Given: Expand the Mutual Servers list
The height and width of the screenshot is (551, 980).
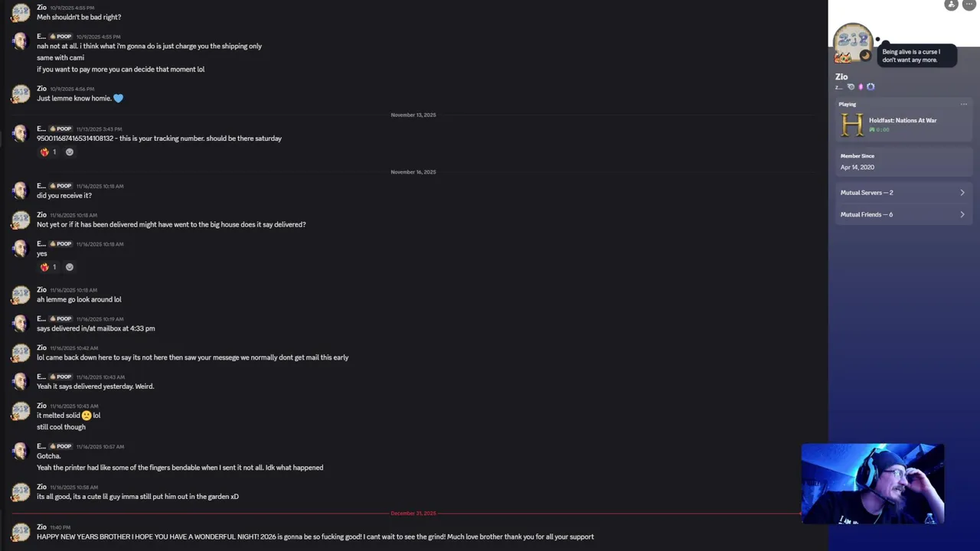Looking at the screenshot, I should pos(903,193).
